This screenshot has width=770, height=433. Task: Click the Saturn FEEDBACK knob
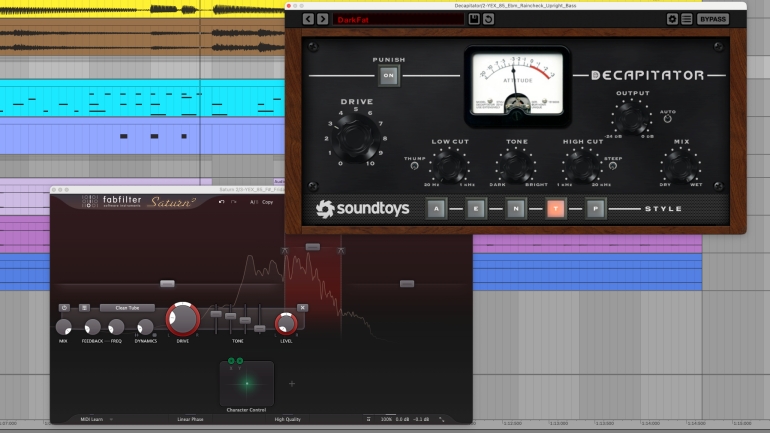pyautogui.click(x=92, y=326)
